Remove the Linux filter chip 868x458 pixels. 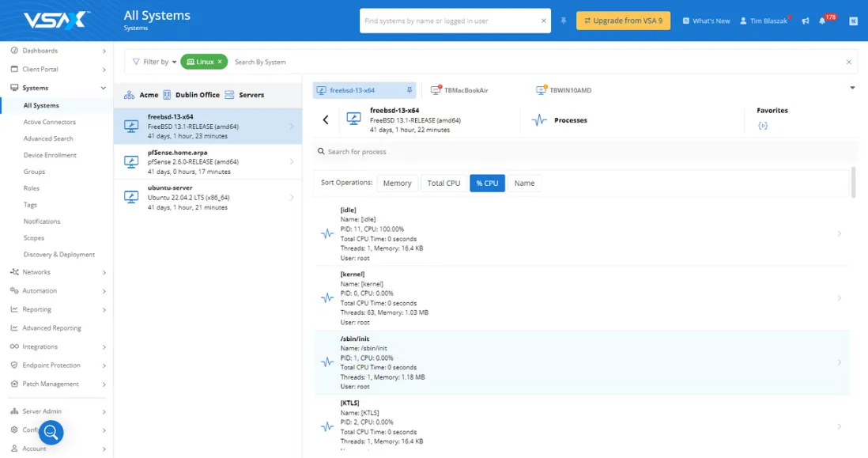tap(221, 62)
